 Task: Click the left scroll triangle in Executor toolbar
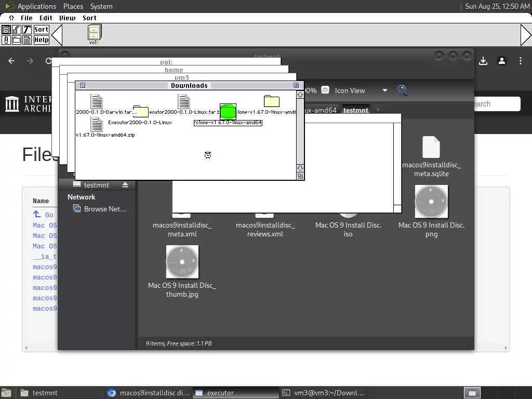coord(57,35)
